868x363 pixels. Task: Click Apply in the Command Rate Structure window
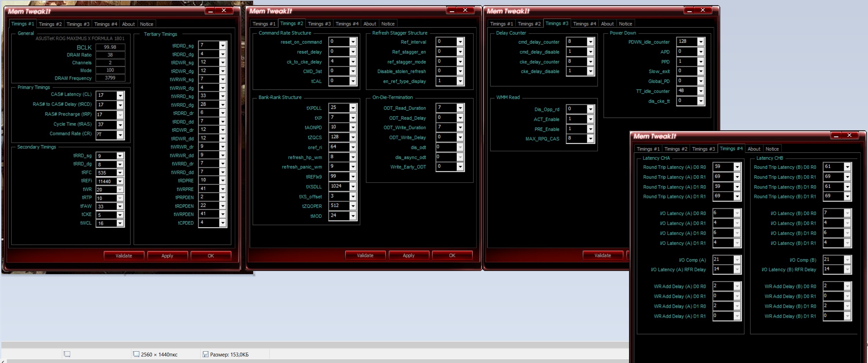click(x=409, y=255)
